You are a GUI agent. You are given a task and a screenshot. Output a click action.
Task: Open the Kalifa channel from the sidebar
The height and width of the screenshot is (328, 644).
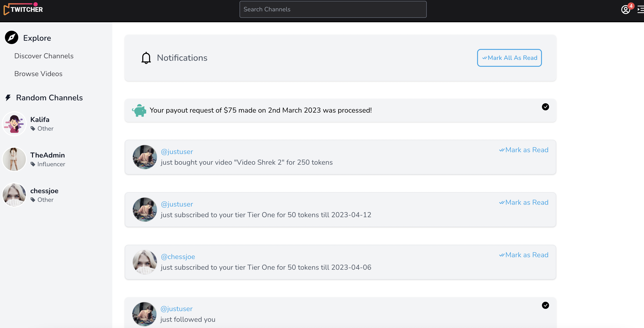(40, 119)
